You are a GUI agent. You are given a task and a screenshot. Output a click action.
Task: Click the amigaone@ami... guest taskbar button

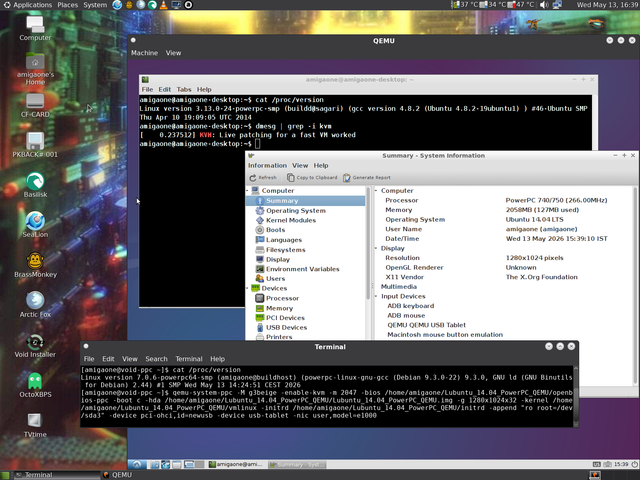(236, 464)
